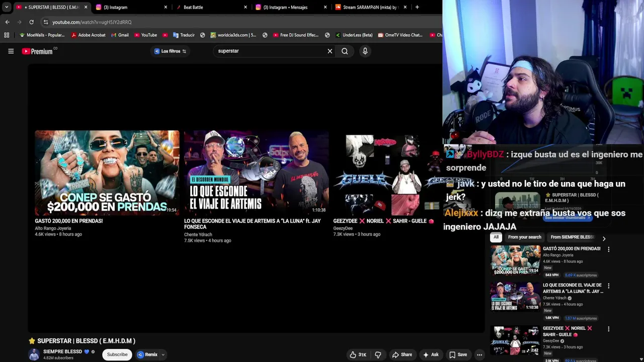The width and height of the screenshot is (644, 362).
Task: Expand the Remix dropdown arrow
Action: click(163, 354)
